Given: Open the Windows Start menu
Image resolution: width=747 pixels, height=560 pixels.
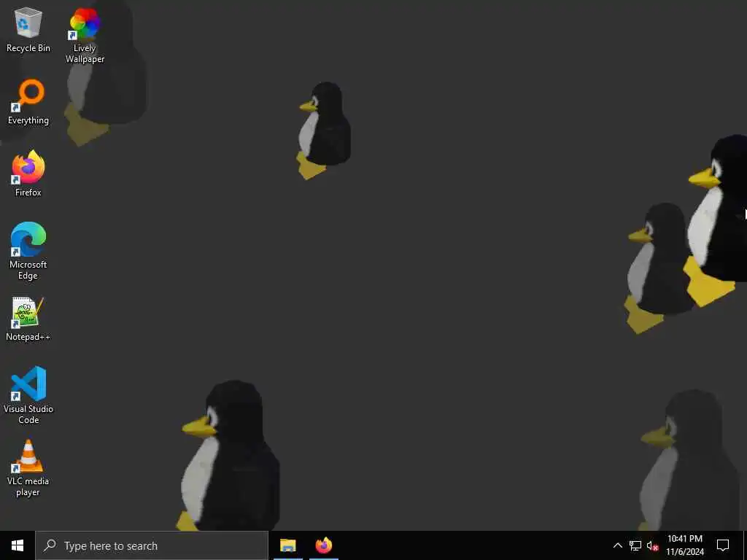Looking at the screenshot, I should tap(18, 545).
